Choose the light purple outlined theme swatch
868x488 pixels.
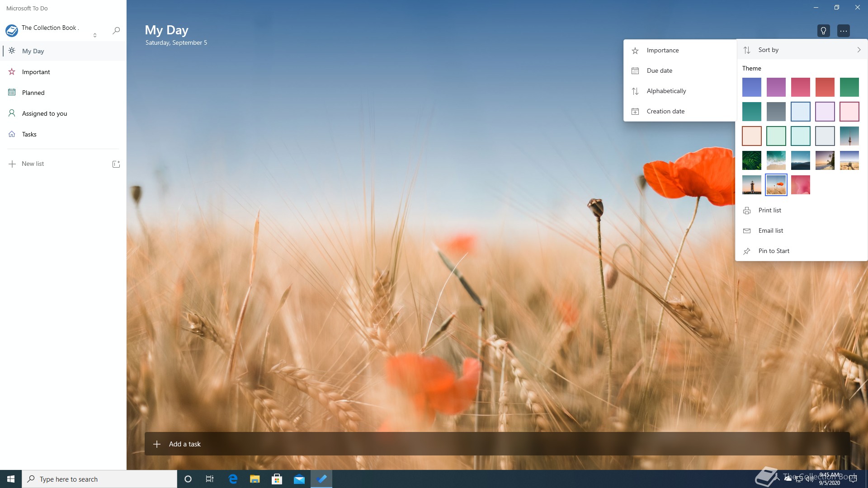825,112
